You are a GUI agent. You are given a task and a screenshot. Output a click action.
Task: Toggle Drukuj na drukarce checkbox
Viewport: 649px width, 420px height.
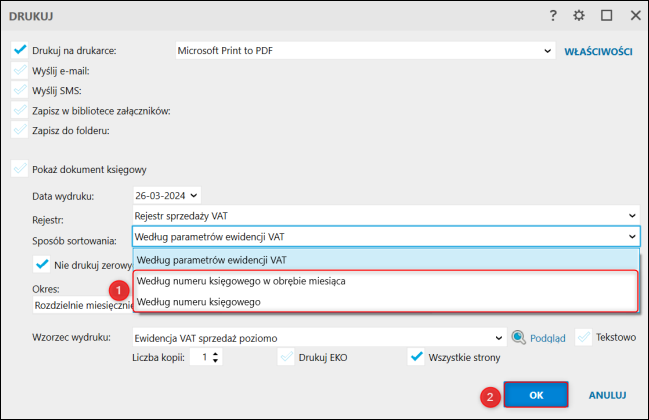click(x=19, y=49)
